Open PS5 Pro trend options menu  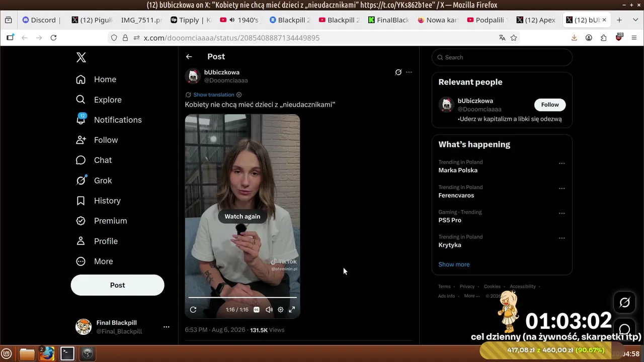pyautogui.click(x=562, y=213)
